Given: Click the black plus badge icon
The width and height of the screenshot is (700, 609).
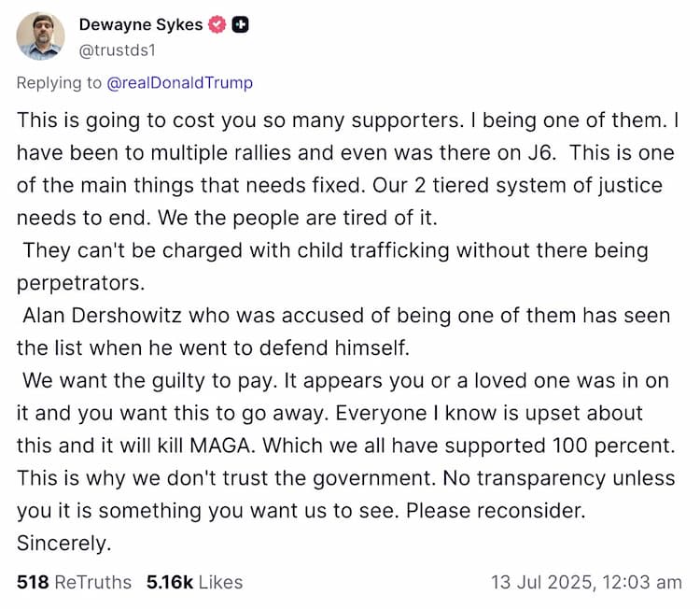Looking at the screenshot, I should pos(241,25).
